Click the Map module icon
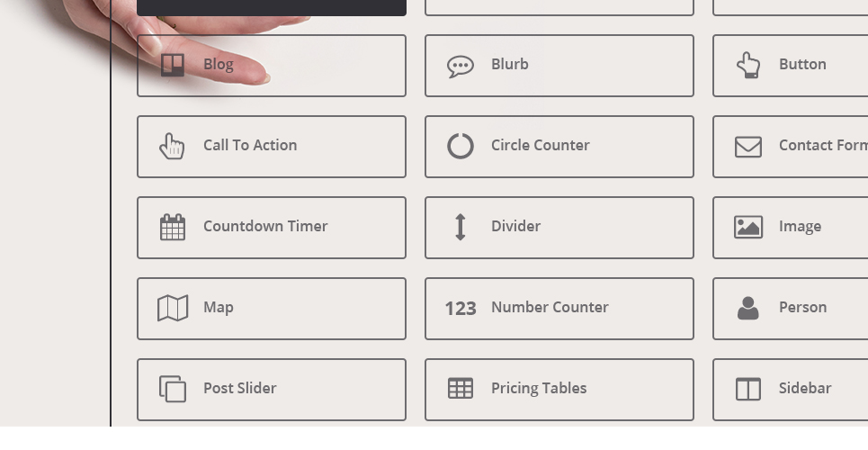The width and height of the screenshot is (868, 450). point(173,308)
